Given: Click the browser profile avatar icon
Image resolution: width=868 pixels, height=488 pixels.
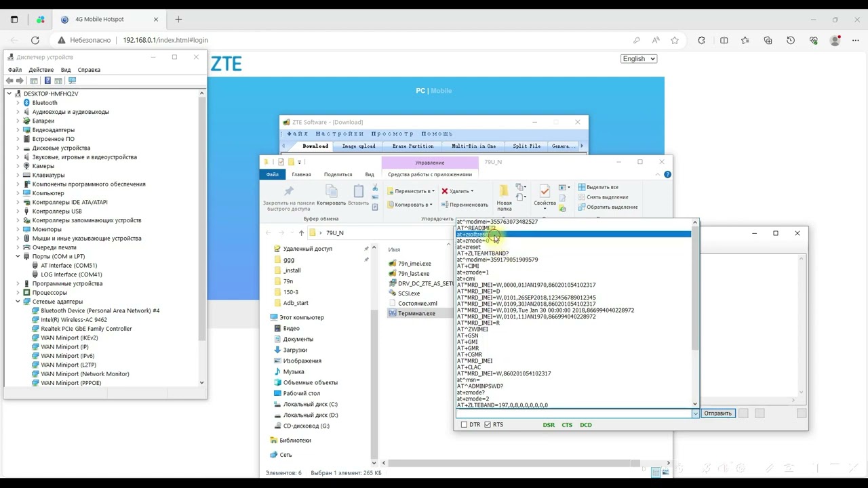Looking at the screenshot, I should (x=835, y=40).
